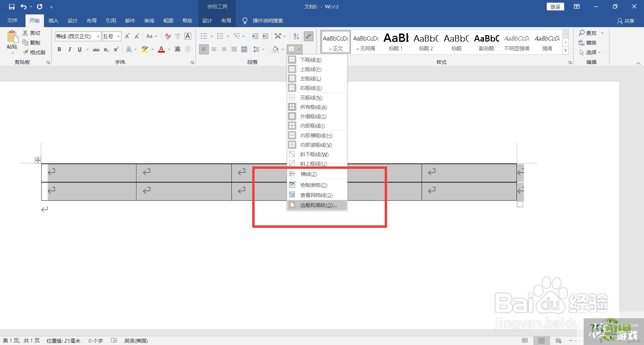Click the Sort A-Z icon

[296, 36]
